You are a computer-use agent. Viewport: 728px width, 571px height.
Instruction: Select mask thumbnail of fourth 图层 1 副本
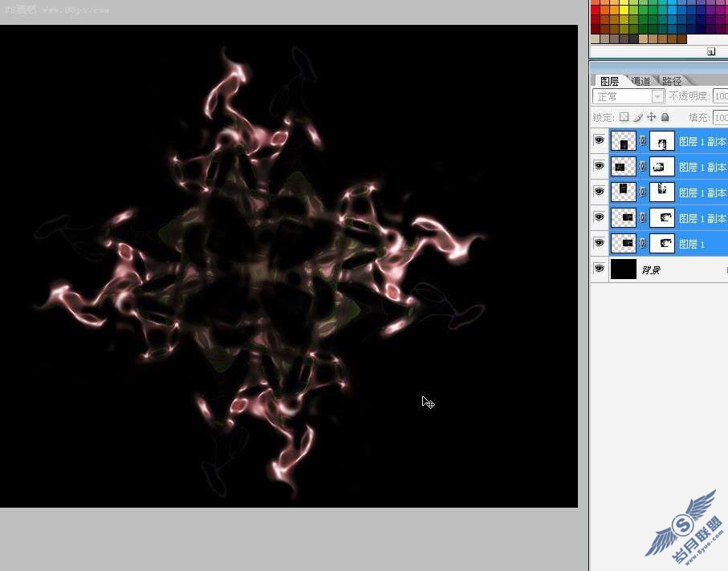(661, 217)
